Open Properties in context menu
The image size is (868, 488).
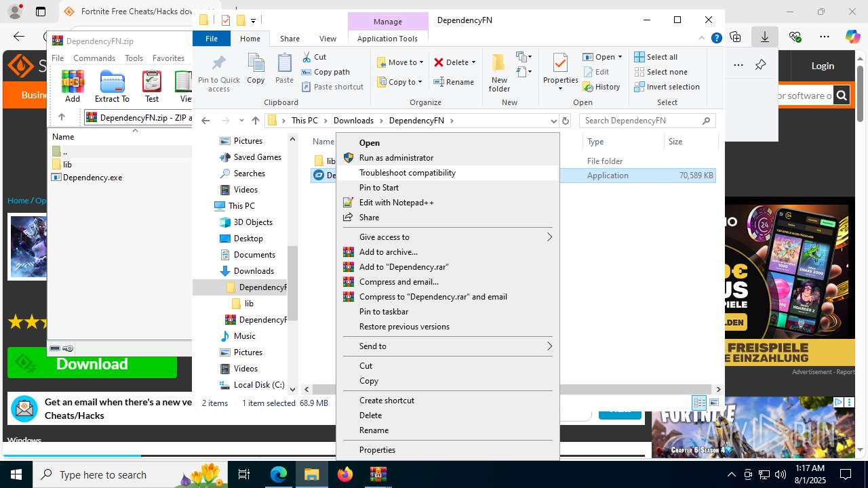(448, 450)
